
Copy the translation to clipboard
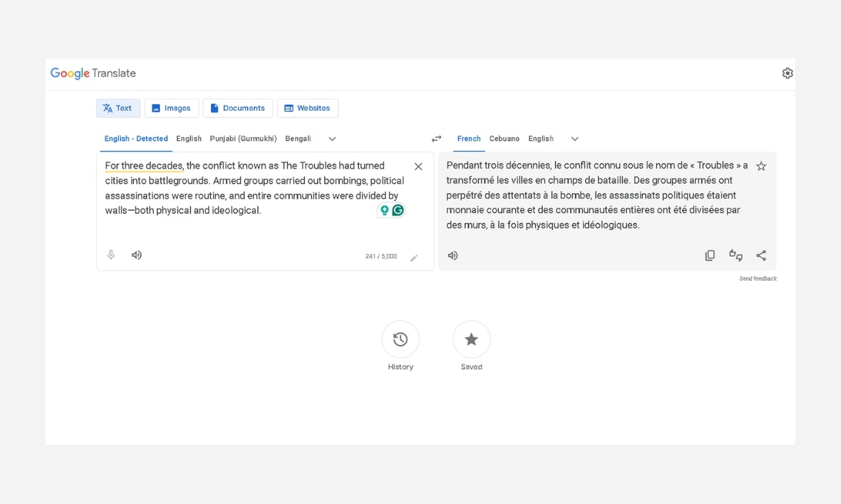pos(710,255)
